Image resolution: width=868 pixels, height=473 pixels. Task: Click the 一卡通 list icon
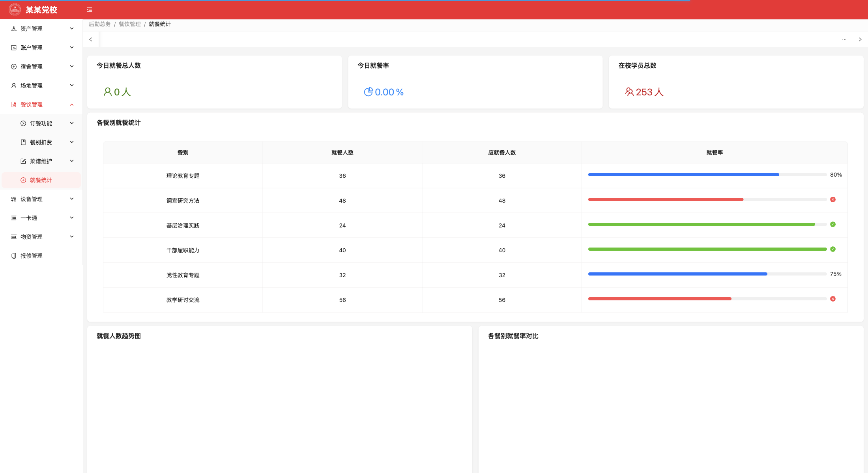[14, 218]
